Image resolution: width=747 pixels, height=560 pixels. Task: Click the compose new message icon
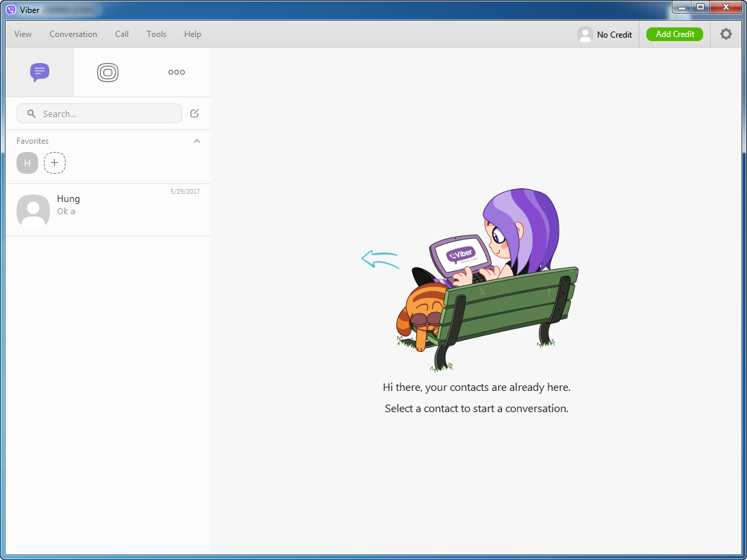[x=194, y=114]
